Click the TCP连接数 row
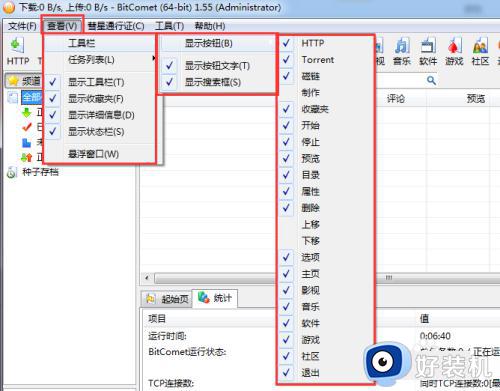 tap(171, 383)
